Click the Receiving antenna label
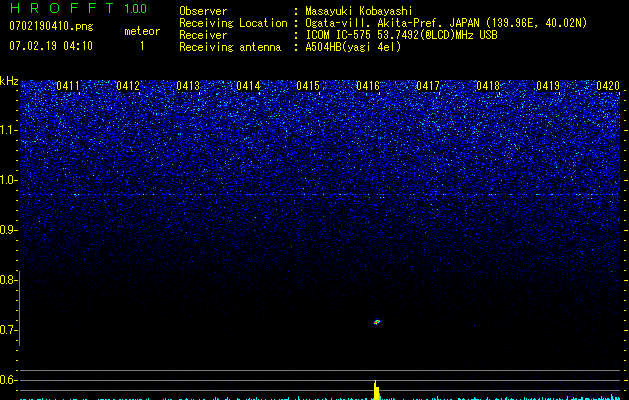Screen dimensions: 629x400 coord(230,47)
